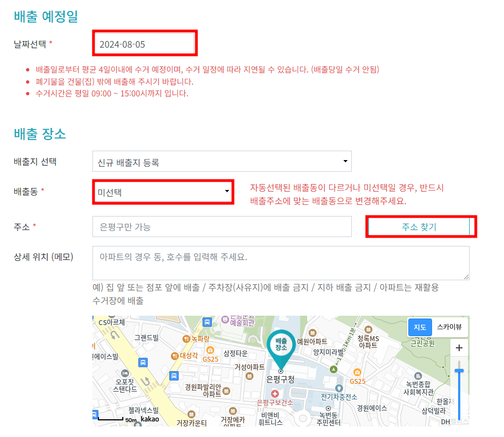The image size is (504, 437).
Task: Click the 전기차충전소 charging station icon
Action: [x=340, y=388]
